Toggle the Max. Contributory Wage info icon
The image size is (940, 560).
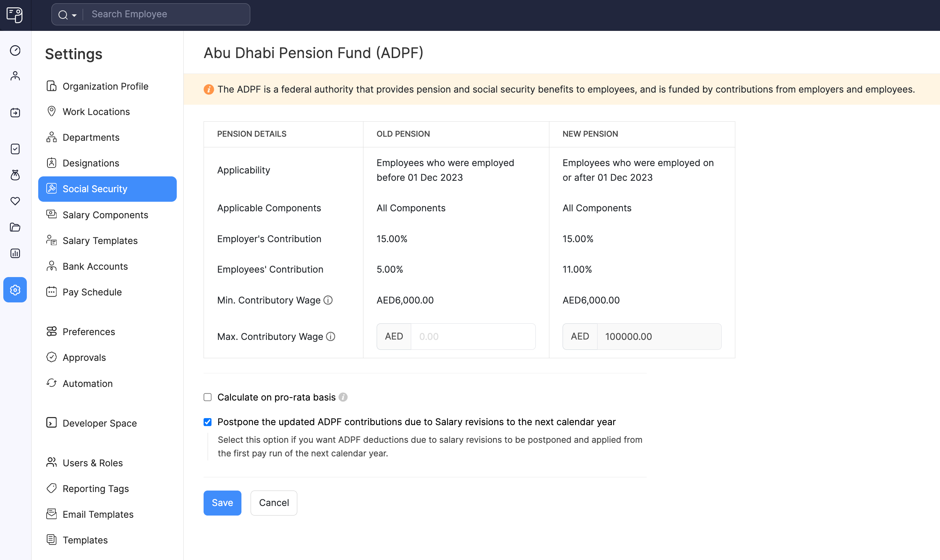point(330,336)
